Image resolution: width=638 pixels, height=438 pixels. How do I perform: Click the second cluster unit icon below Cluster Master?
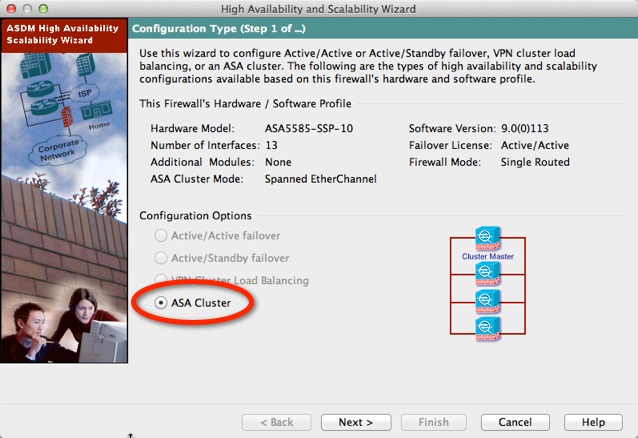[x=487, y=274]
